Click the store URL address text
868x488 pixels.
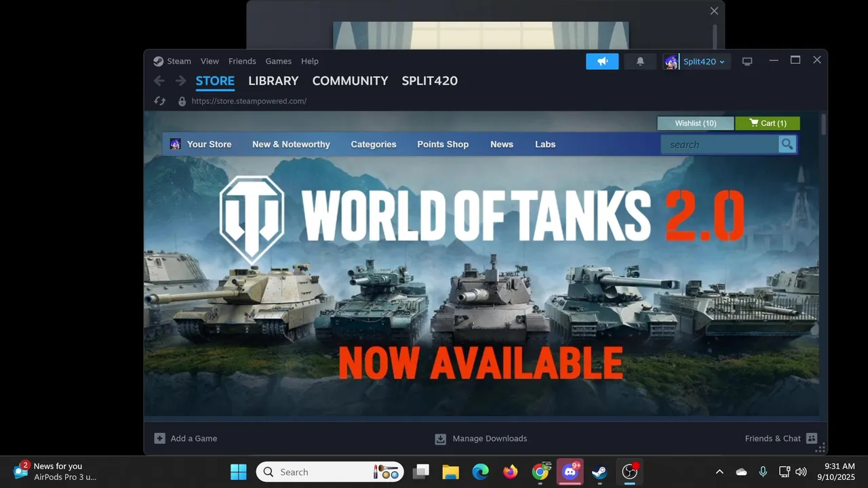(x=249, y=101)
